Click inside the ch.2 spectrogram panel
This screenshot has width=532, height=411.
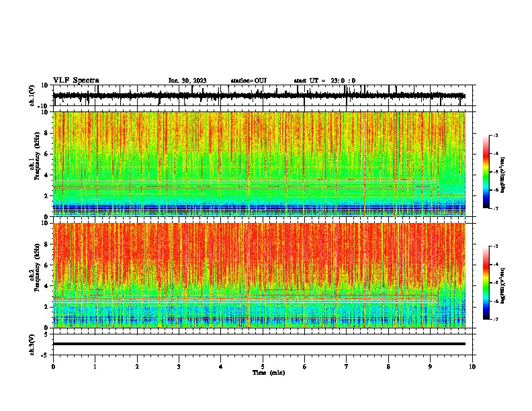coord(259,275)
